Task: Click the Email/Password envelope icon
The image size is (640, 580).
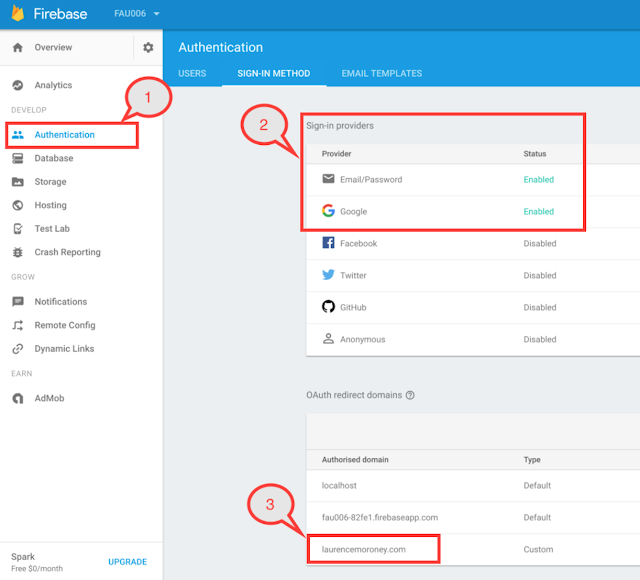Action: click(x=328, y=179)
